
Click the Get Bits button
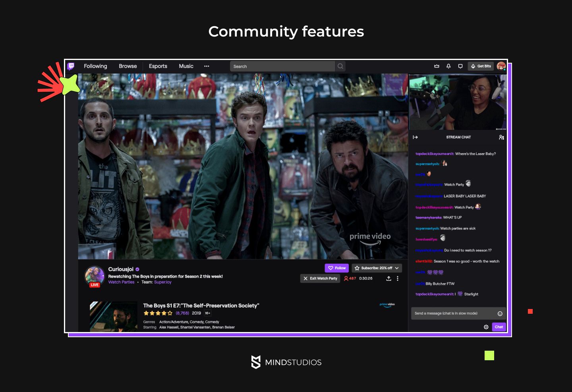[481, 66]
